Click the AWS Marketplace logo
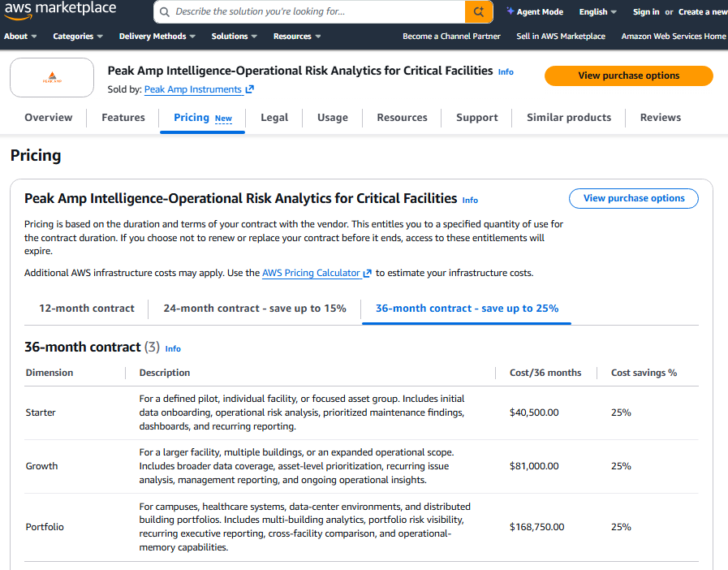This screenshot has height=570, width=728. click(x=60, y=10)
